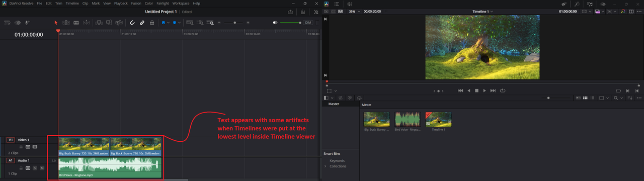Select the arrow Selection Mode tool
The width and height of the screenshot is (644, 181).
coord(56,23)
